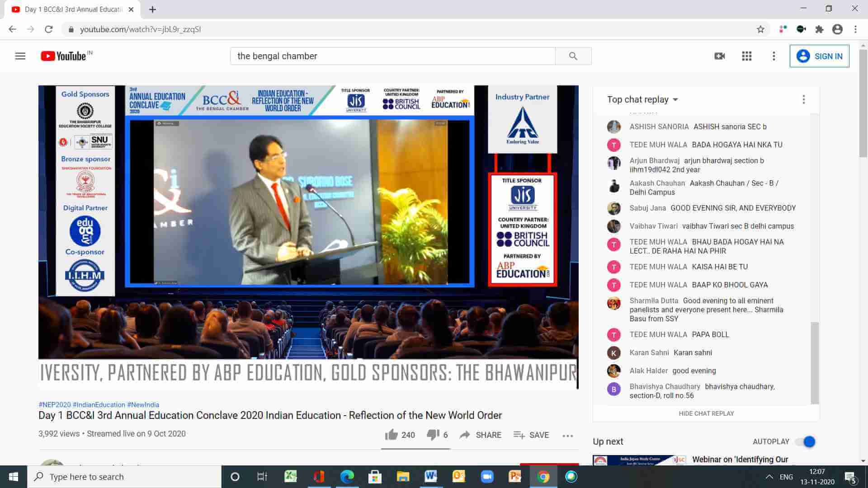Click chat author Vaibhav Tiwari
The width and height of the screenshot is (868, 488).
point(654,226)
